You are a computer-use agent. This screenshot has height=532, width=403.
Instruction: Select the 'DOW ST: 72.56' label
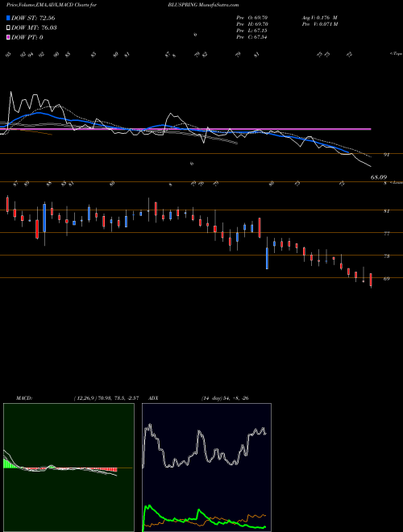click(x=33, y=19)
